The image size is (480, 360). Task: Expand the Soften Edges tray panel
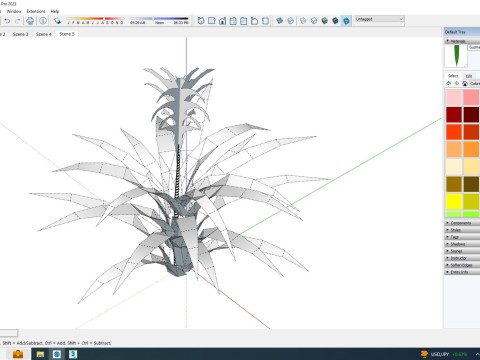(463, 265)
